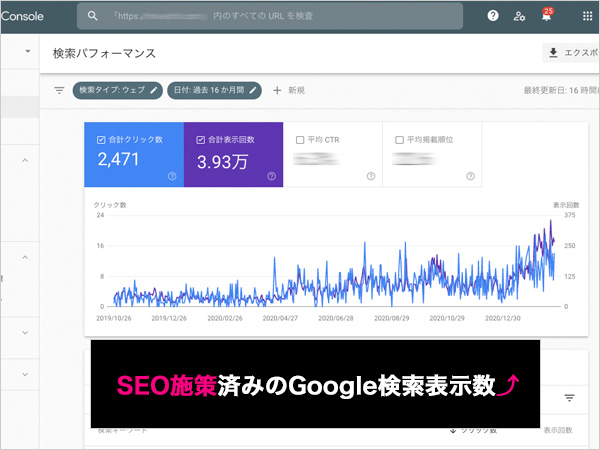This screenshot has width=600, height=450.
Task: Add a 新規 filter
Action: [289, 90]
